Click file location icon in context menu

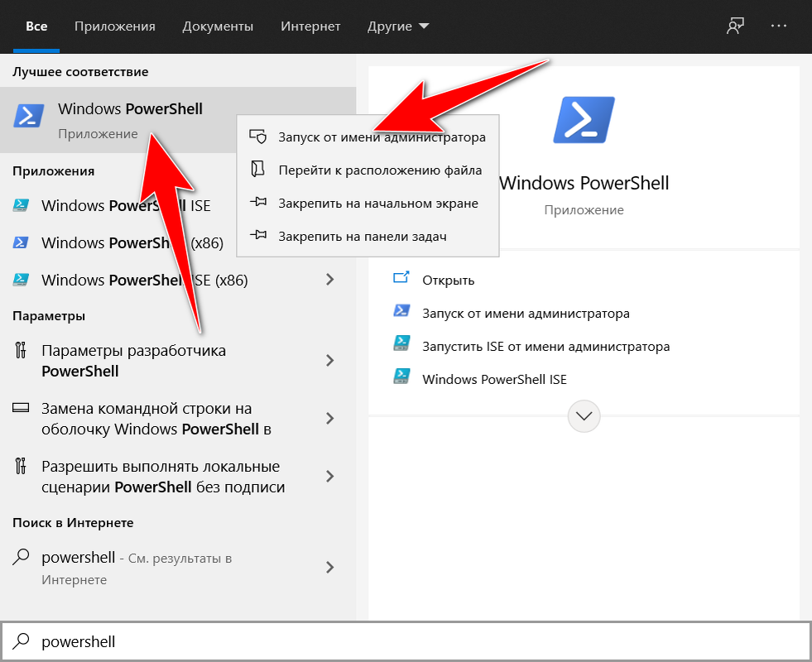[257, 170]
